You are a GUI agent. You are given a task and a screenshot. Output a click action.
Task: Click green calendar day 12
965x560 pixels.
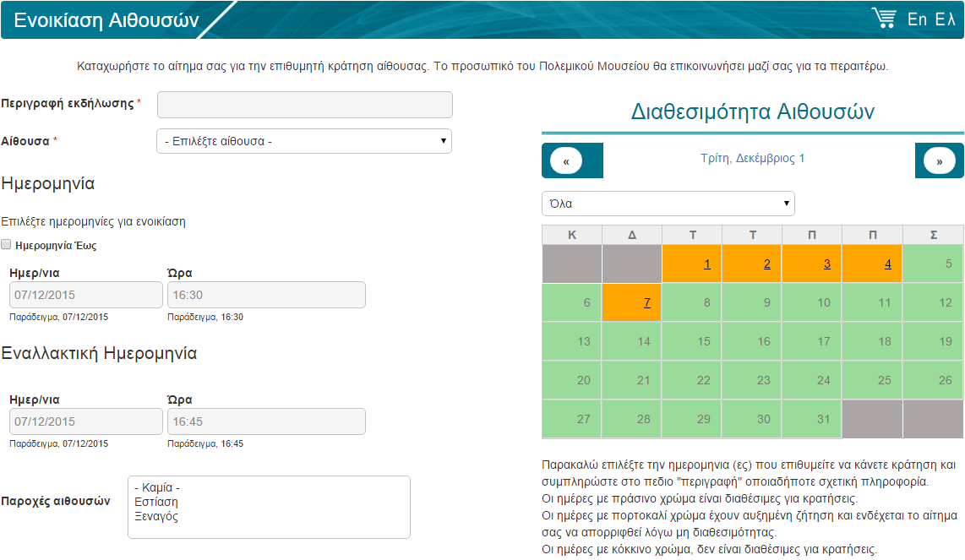point(933,302)
